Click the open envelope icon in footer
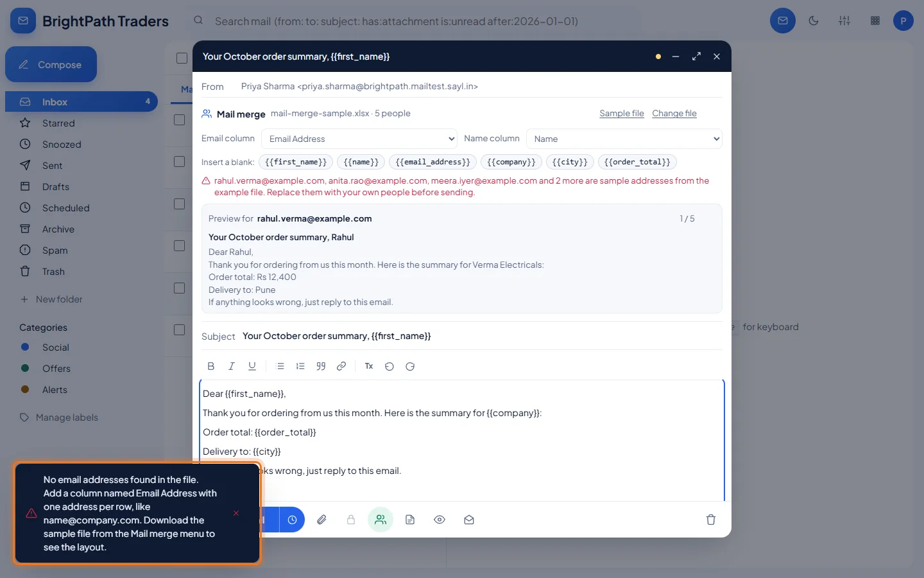The width and height of the screenshot is (924, 578). tap(469, 520)
